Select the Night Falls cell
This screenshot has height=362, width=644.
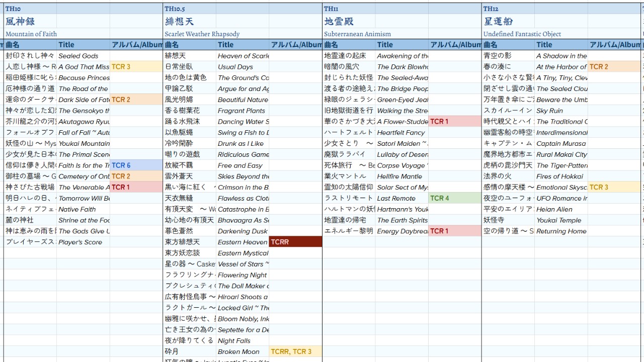[243, 341]
